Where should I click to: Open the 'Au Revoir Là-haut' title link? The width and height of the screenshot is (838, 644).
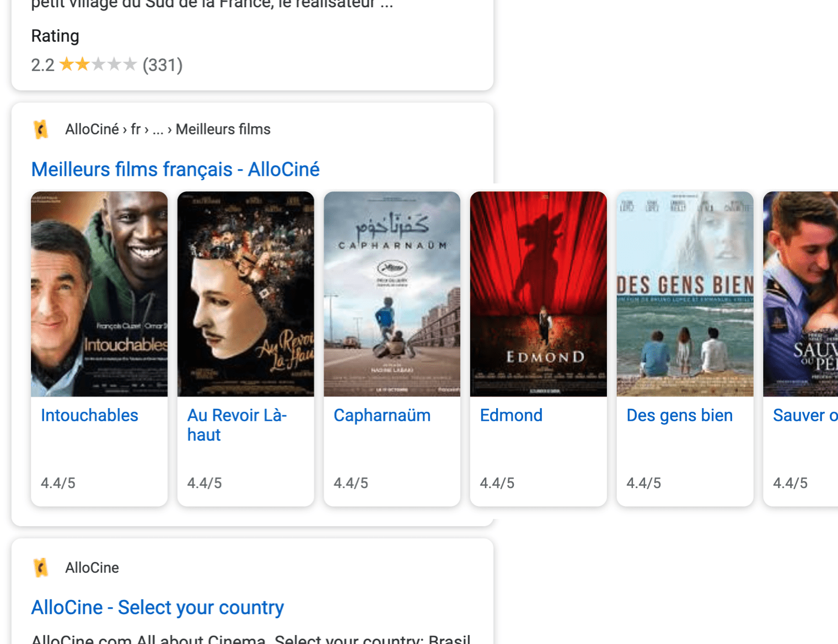click(x=237, y=425)
